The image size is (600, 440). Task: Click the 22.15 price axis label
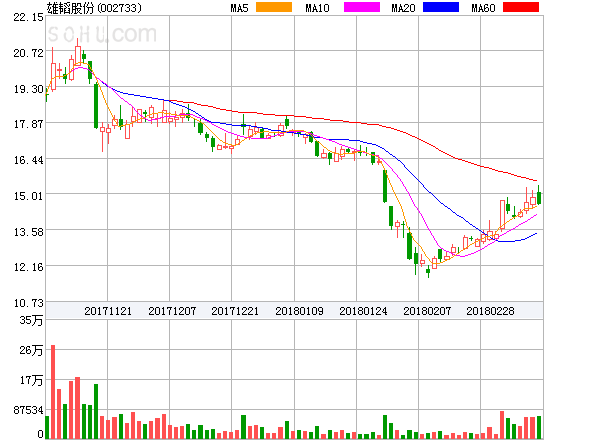coord(29,17)
